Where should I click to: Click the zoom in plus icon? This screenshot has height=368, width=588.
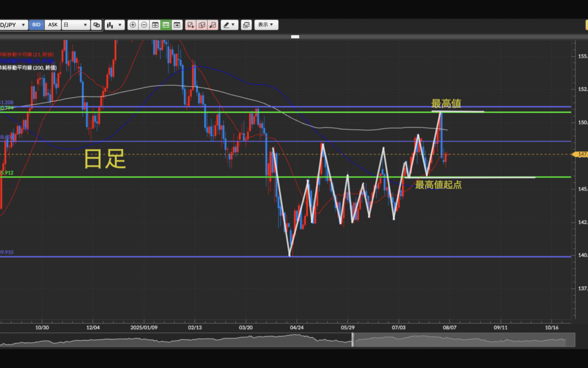click(x=133, y=25)
